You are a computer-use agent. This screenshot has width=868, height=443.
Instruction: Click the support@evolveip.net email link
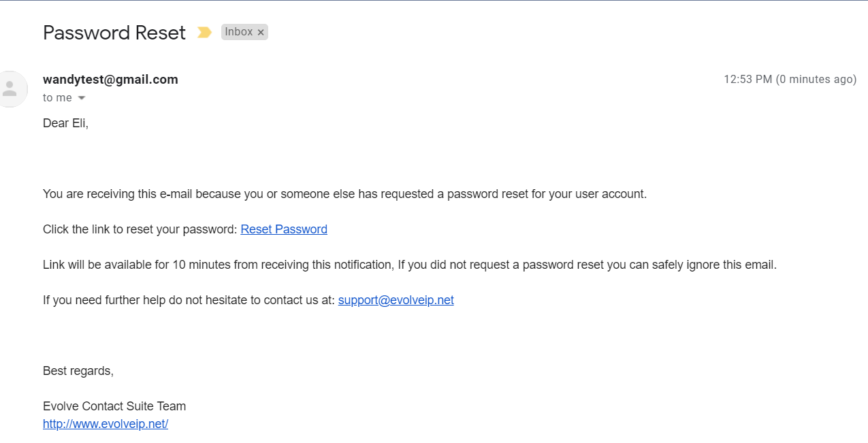coord(396,300)
